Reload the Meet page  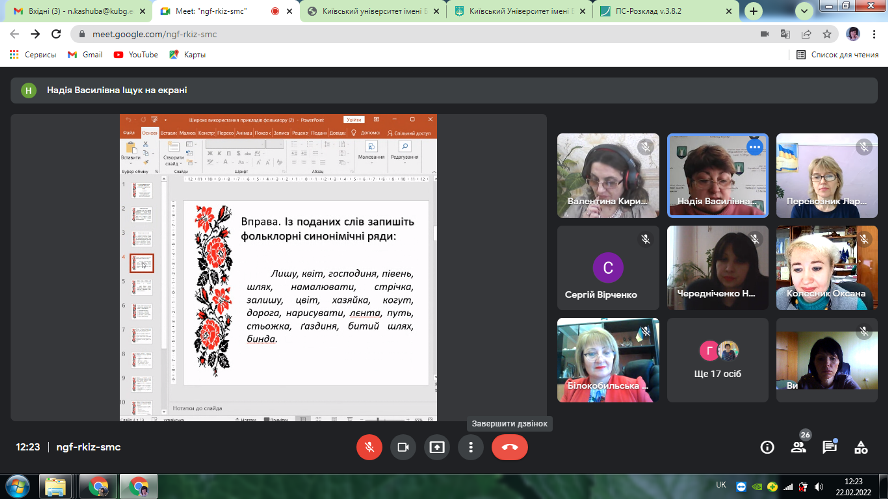point(56,33)
